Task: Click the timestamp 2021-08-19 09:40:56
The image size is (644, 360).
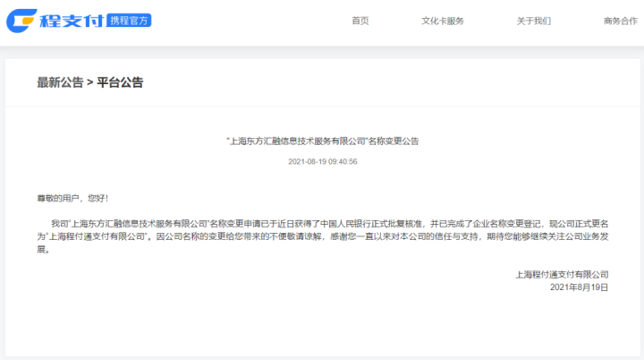Action: [322, 162]
